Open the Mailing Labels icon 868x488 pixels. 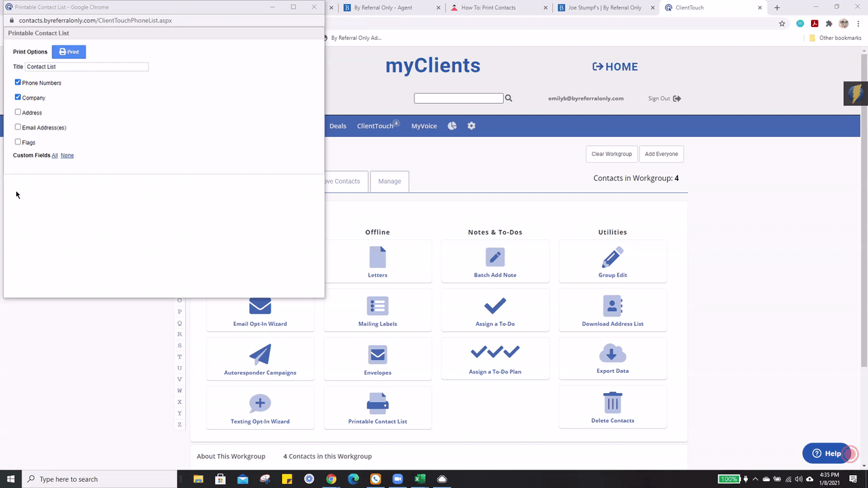[x=378, y=306]
